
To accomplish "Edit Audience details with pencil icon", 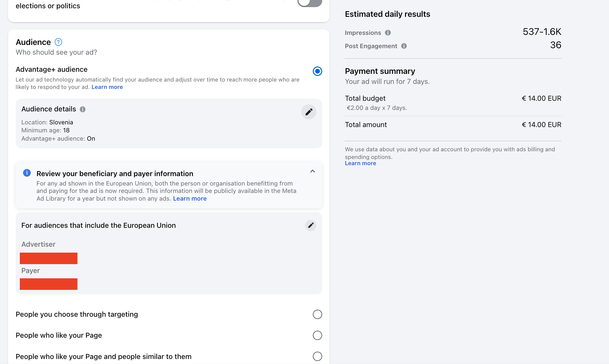I will [309, 112].
